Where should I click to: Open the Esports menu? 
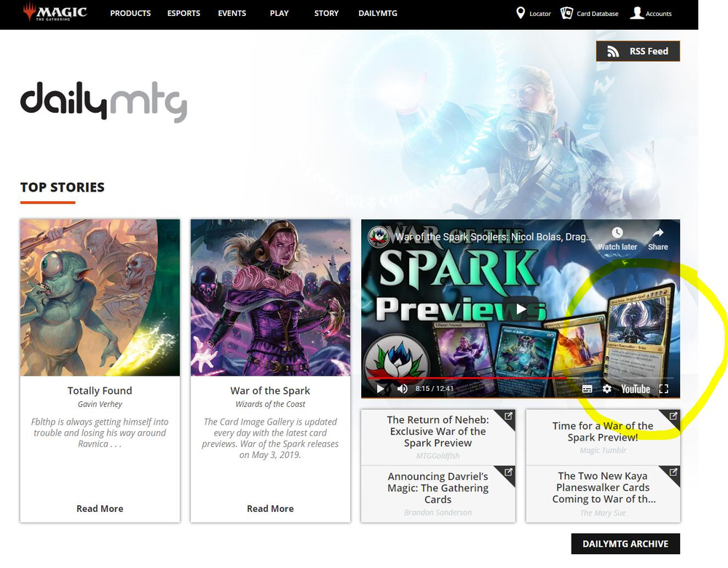click(x=184, y=13)
